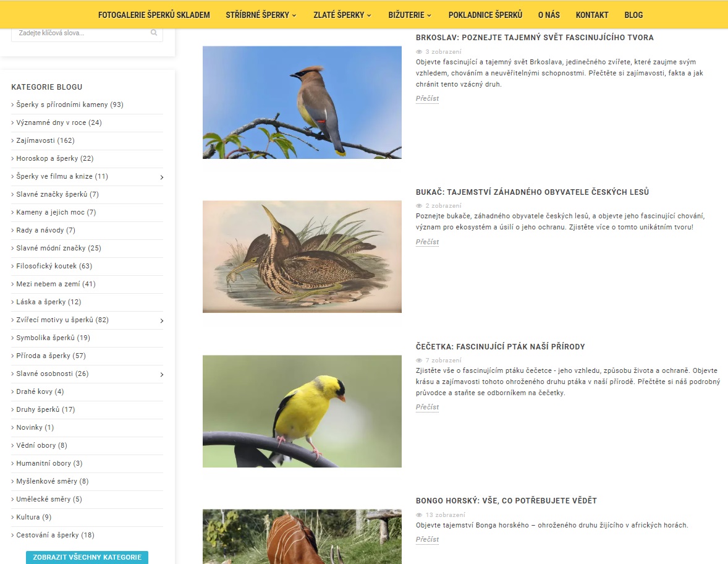Open the Kultura category
Screen dimensions: 728x564
point(34,517)
